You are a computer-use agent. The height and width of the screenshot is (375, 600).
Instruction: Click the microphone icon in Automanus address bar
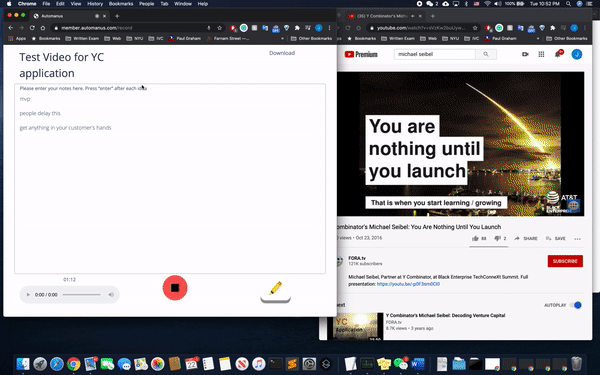pyautogui.click(x=209, y=28)
